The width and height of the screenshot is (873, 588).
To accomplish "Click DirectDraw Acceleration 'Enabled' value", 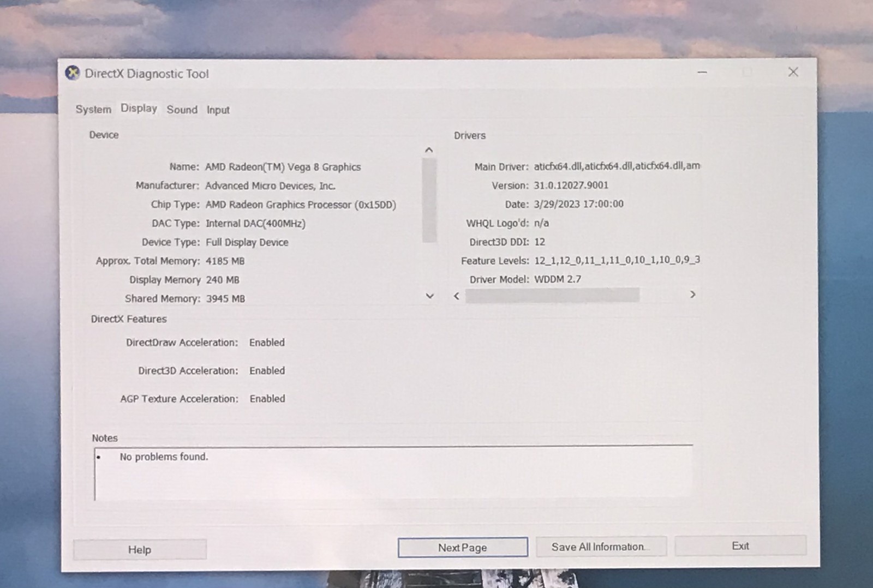I will (267, 343).
